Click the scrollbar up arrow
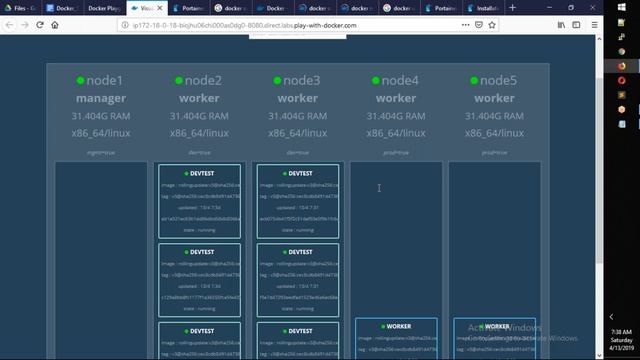 (599, 39)
